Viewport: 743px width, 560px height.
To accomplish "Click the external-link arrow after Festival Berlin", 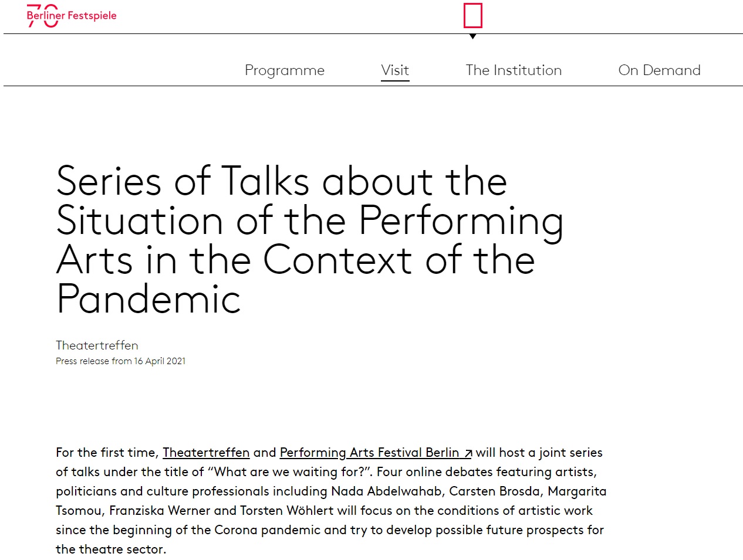I will pyautogui.click(x=468, y=453).
